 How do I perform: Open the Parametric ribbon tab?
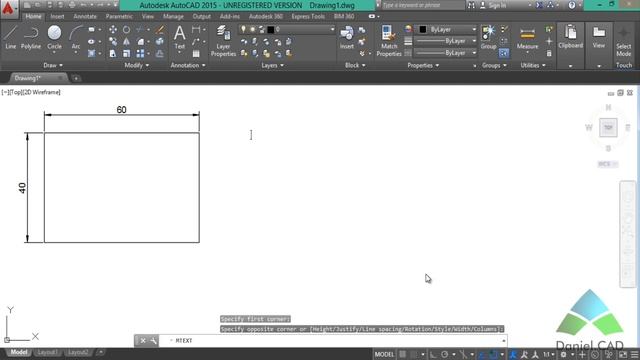click(x=119, y=16)
